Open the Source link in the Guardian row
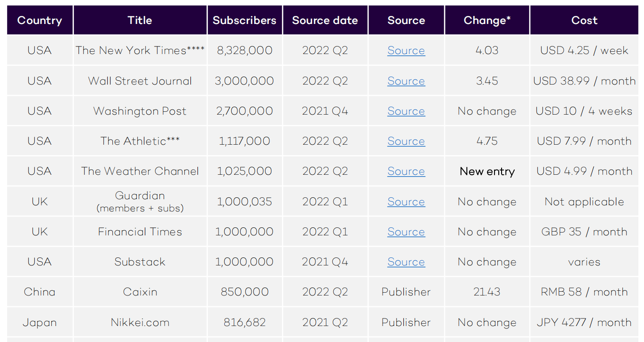This screenshot has height=342, width=644. tap(406, 202)
